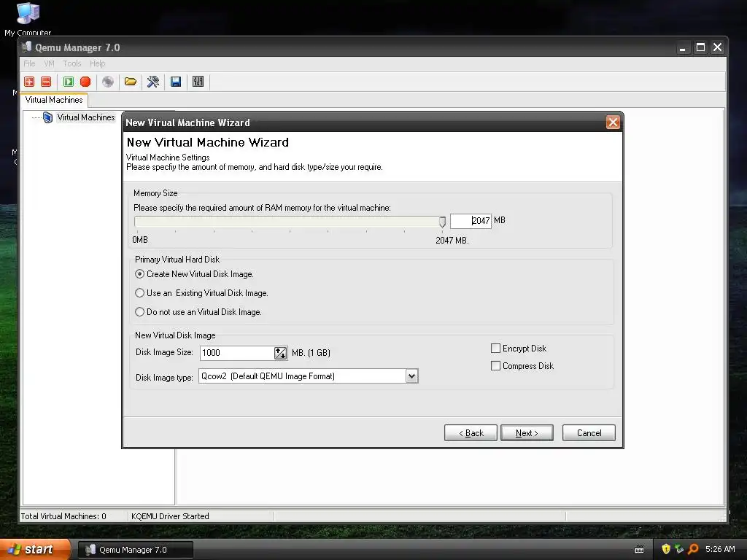Click the yellow security shield tray icon

666,549
